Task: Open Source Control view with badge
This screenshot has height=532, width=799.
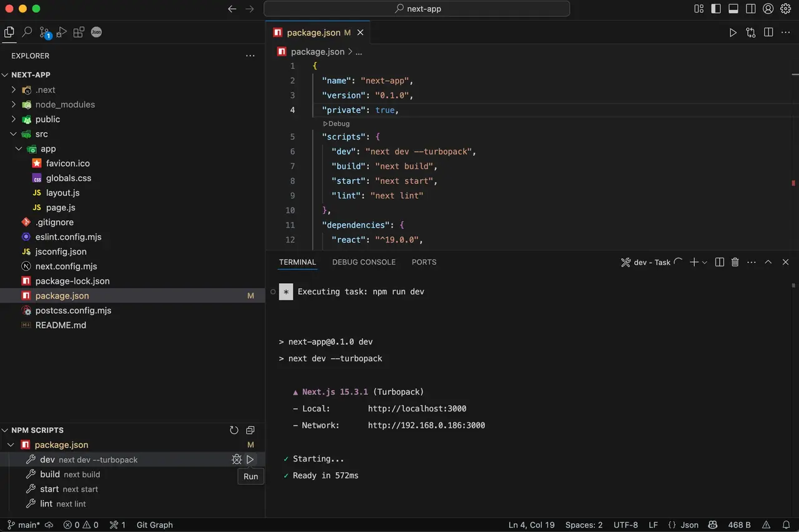Action: coord(45,32)
